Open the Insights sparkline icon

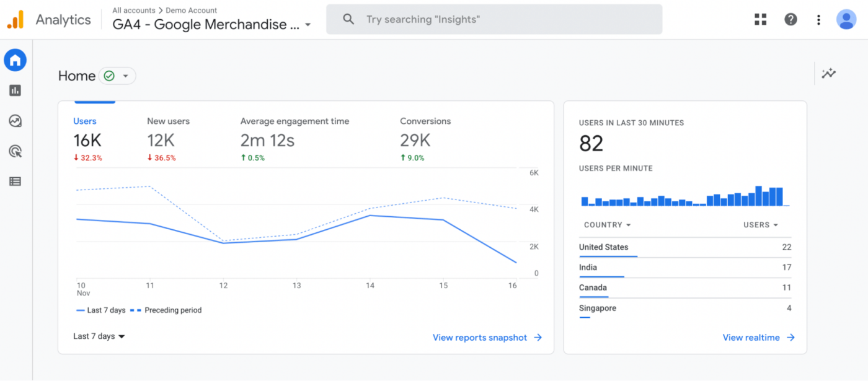(829, 74)
